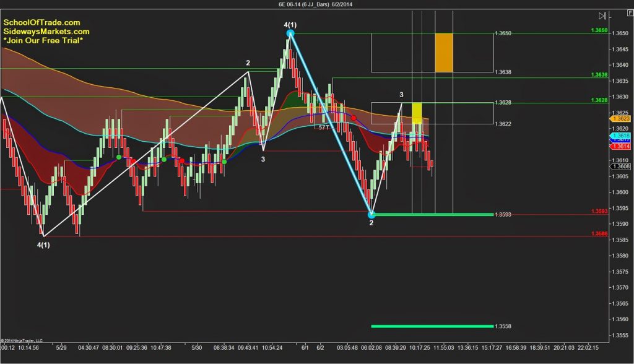Select the orange 1.3623 price marker

pos(620,118)
